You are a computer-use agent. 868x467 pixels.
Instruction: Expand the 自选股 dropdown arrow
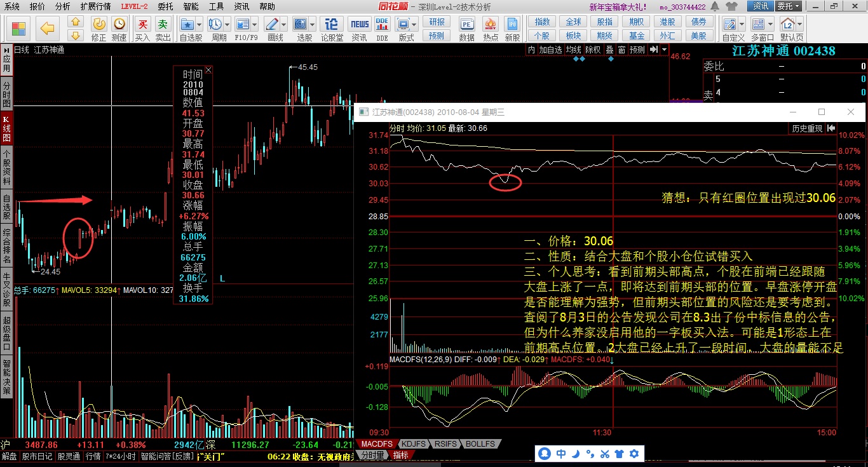[199, 24]
